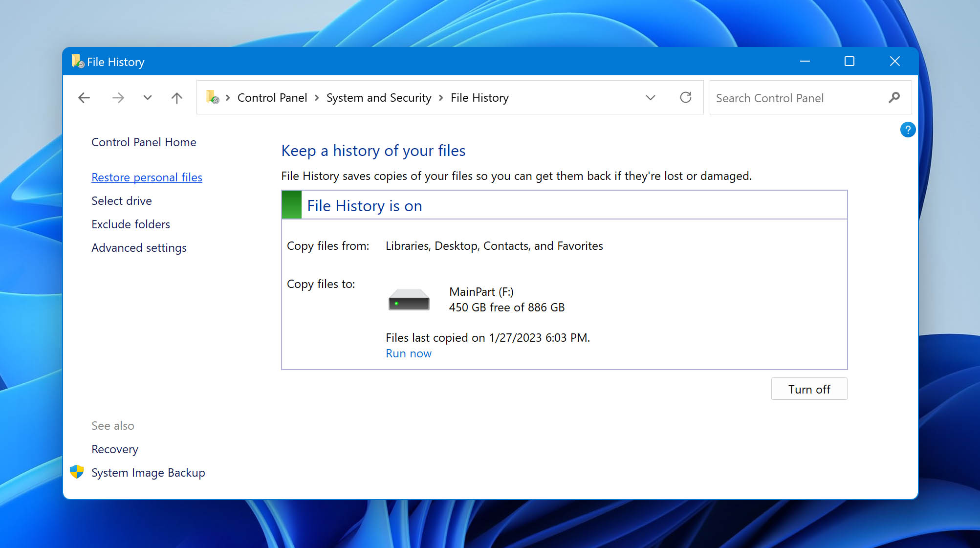The height and width of the screenshot is (548, 980).
Task: Click the Help question mark icon
Action: click(x=907, y=129)
